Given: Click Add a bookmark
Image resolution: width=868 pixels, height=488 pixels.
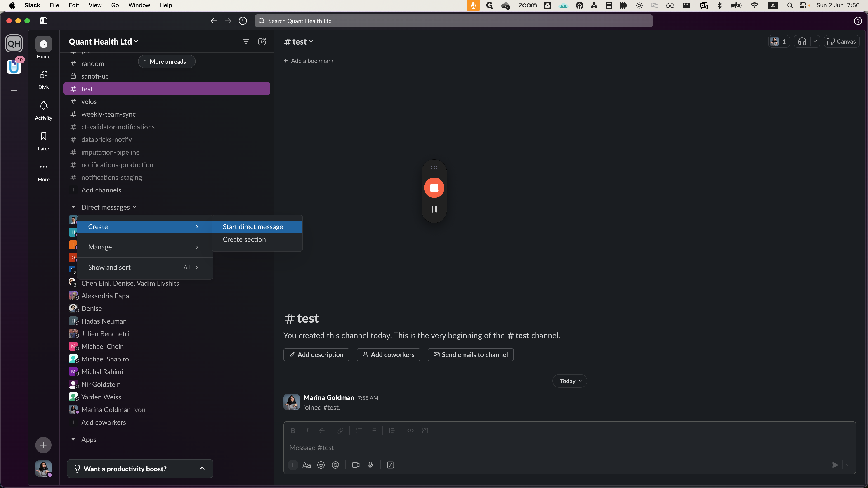Looking at the screenshot, I should click(308, 61).
